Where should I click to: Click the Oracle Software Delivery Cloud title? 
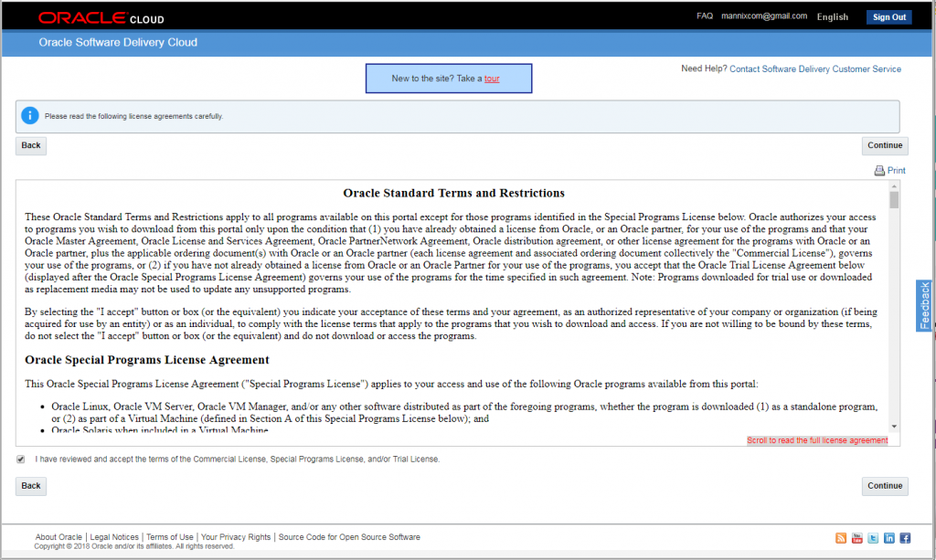coord(118,42)
